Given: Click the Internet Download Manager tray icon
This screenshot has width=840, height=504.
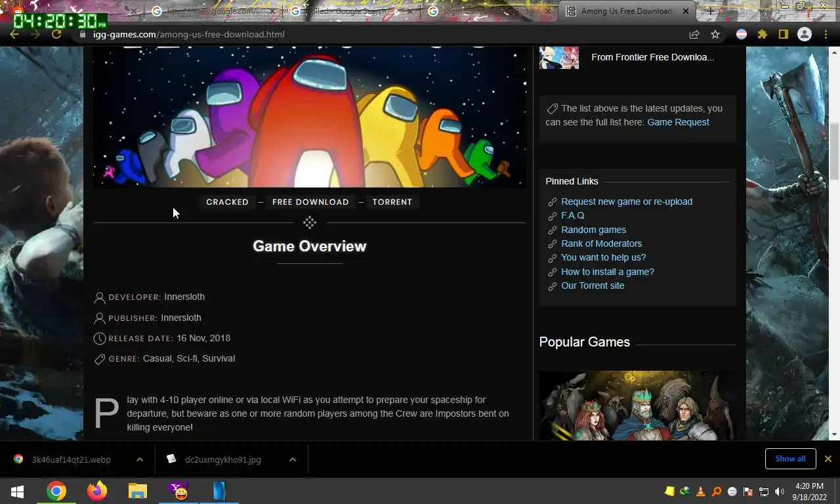Looking at the screenshot, I should [685, 492].
